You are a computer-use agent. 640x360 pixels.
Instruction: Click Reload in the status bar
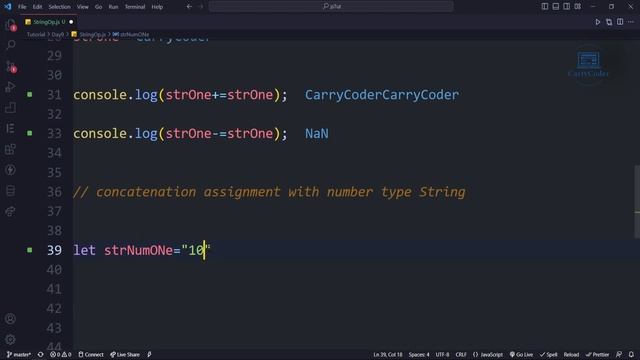tap(571, 354)
